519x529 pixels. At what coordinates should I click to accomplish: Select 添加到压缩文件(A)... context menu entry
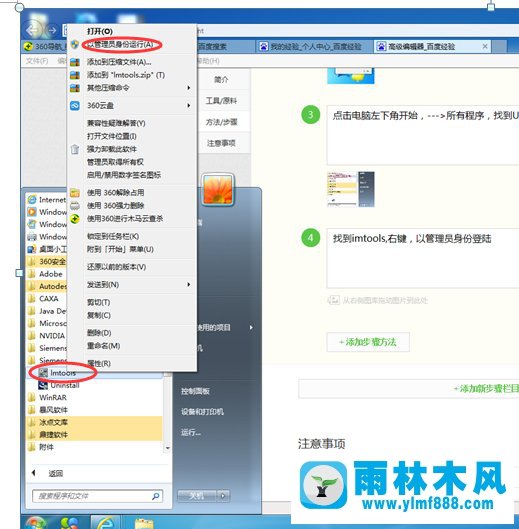pyautogui.click(x=119, y=62)
